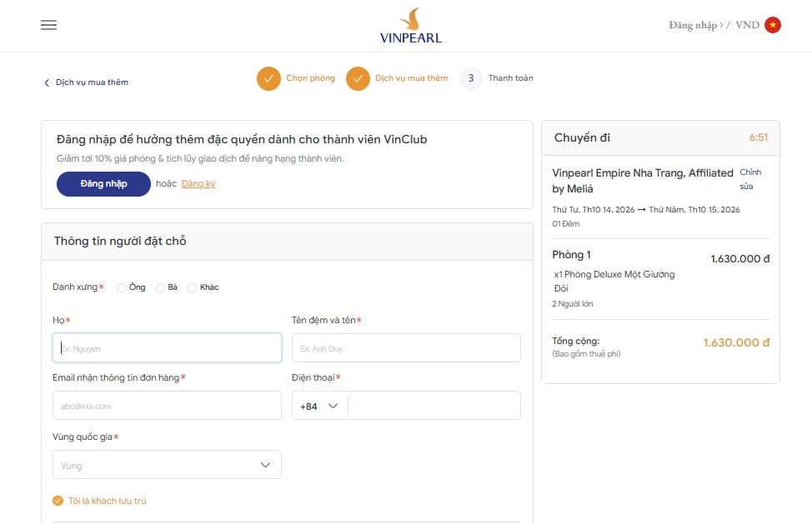Select the Bà title radio button
The width and height of the screenshot is (812, 524).
coord(161,287)
